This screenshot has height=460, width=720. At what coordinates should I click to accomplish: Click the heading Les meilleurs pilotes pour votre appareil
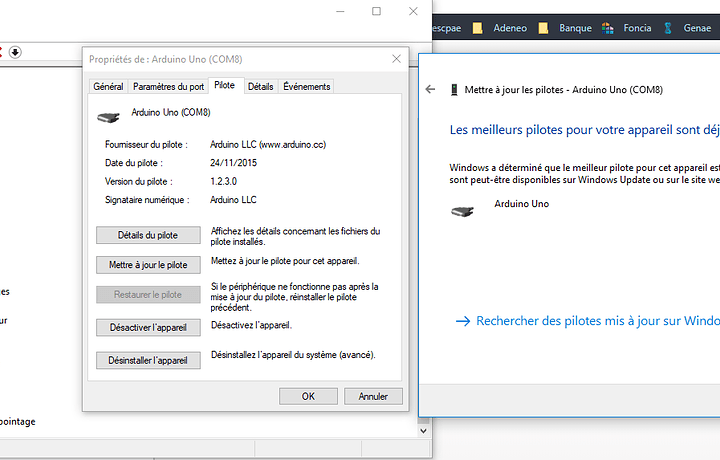585,130
